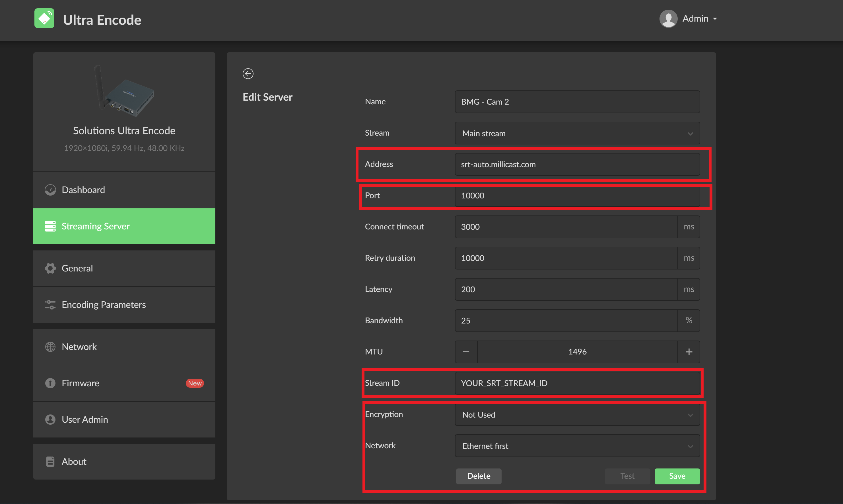
Task: Click the Encoding Parameters sliders icon
Action: tap(50, 305)
